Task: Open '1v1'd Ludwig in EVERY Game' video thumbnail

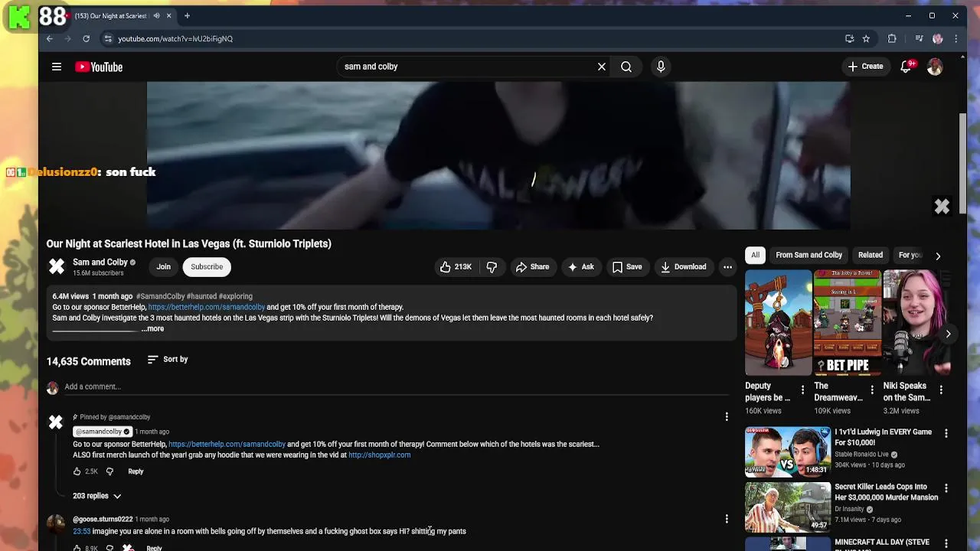Action: click(788, 452)
